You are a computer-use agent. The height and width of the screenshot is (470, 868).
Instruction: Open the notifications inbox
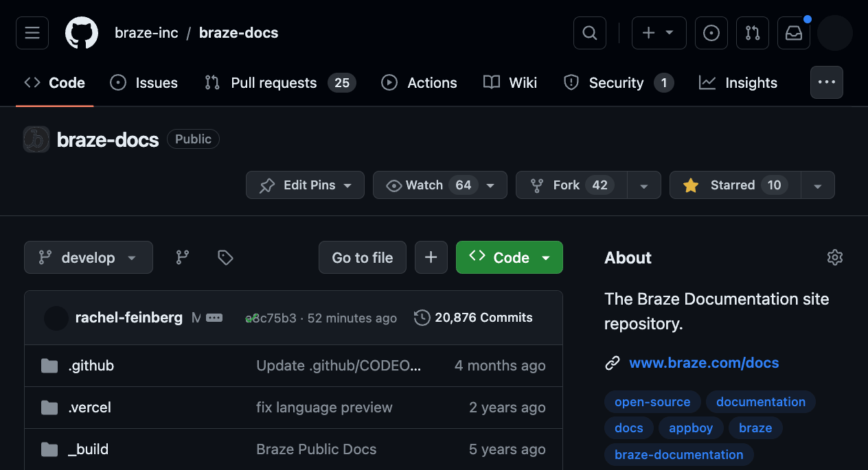[x=794, y=33]
